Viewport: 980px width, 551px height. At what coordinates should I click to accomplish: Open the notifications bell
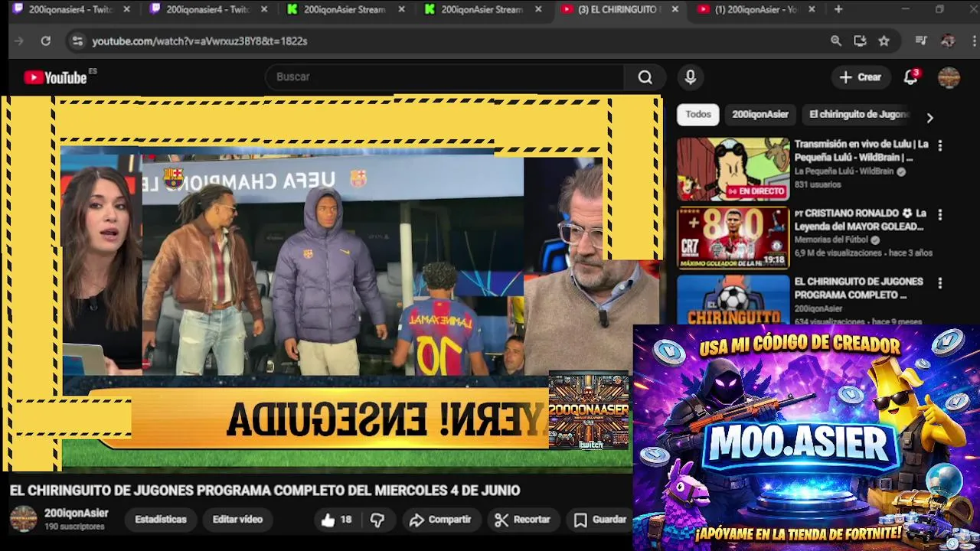point(910,77)
